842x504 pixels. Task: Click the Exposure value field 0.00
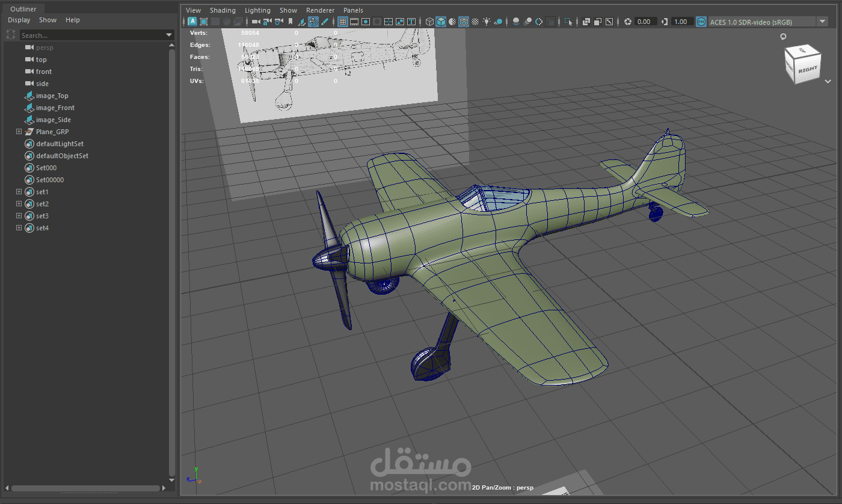[645, 22]
